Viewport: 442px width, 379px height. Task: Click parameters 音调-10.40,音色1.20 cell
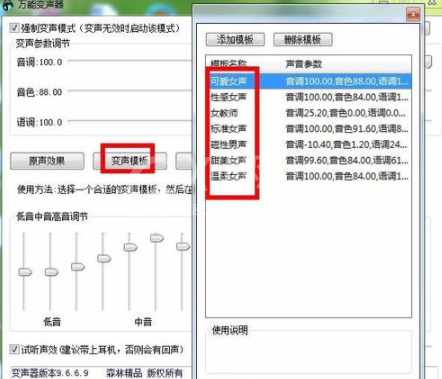pyautogui.click(x=347, y=145)
